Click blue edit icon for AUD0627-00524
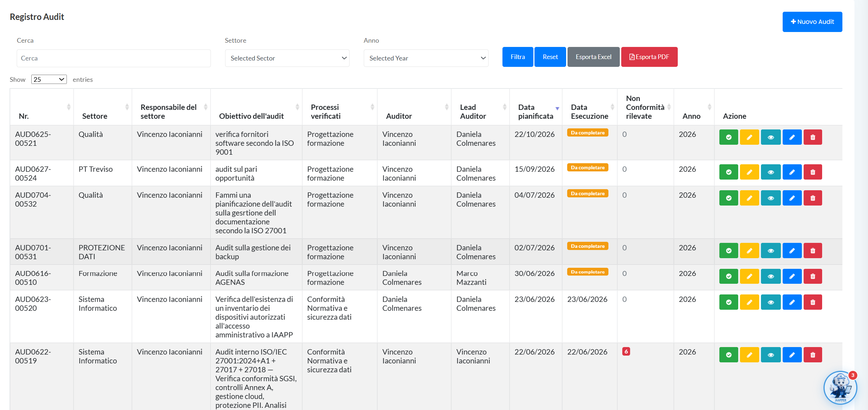The width and height of the screenshot is (868, 410). pos(792,172)
